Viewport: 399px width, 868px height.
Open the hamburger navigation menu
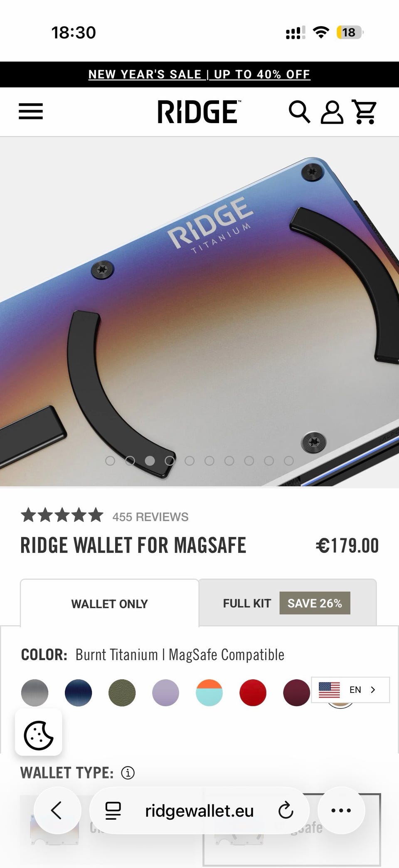point(31,111)
